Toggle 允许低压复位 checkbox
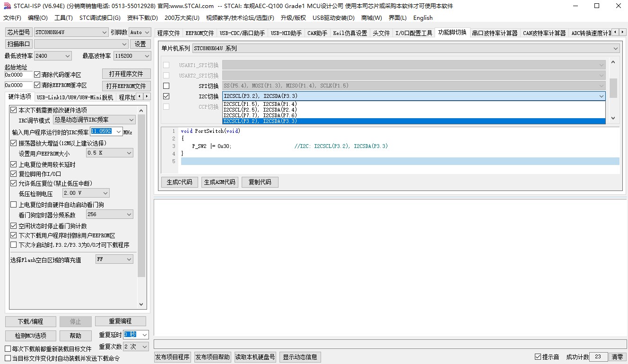 click(x=14, y=183)
